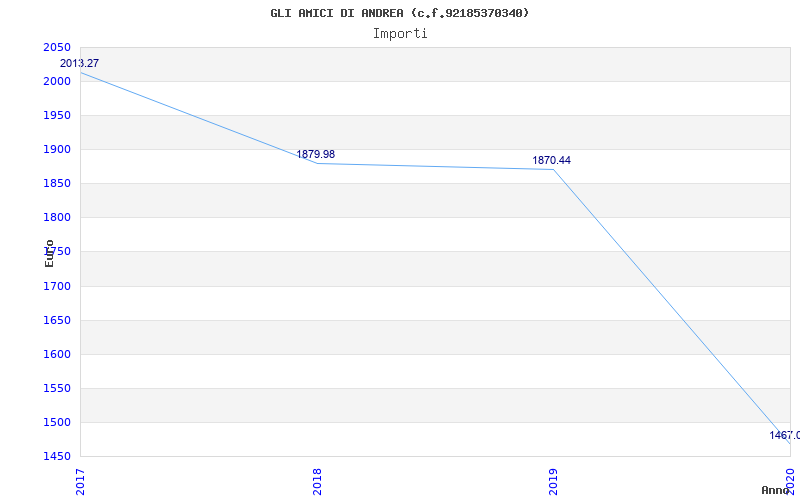Click the 'Importi' subtitle

coord(400,34)
